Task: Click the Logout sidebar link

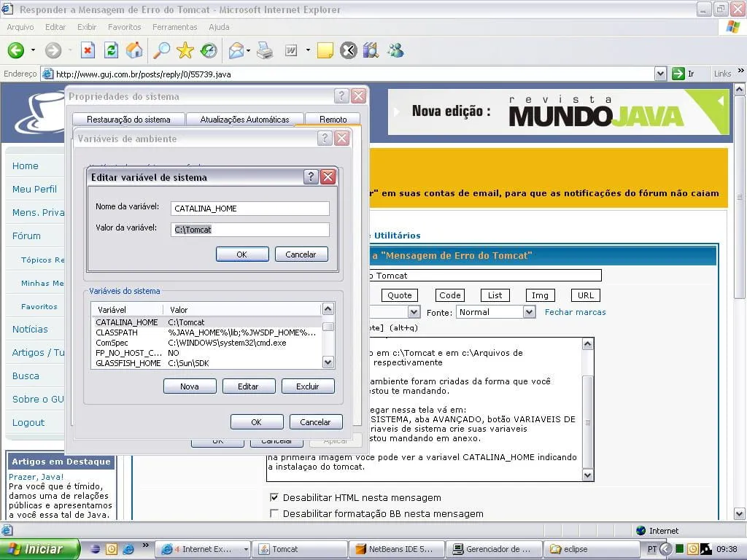Action: tap(28, 422)
